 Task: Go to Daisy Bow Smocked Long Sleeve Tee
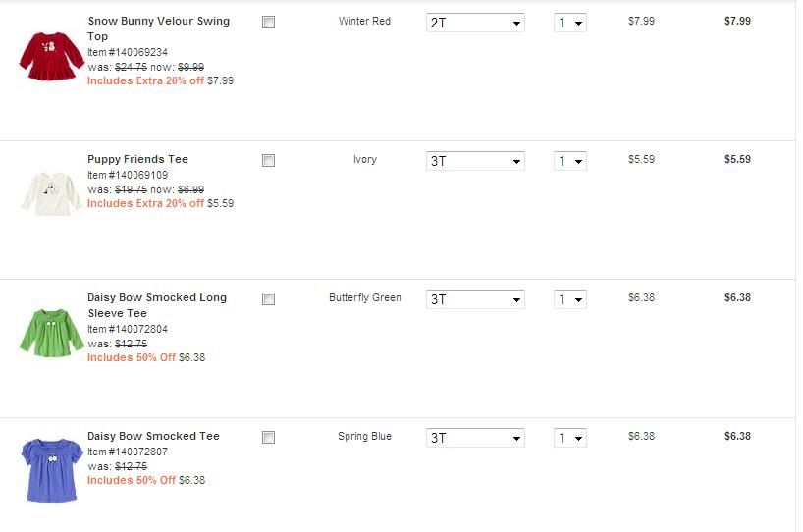tap(156, 297)
